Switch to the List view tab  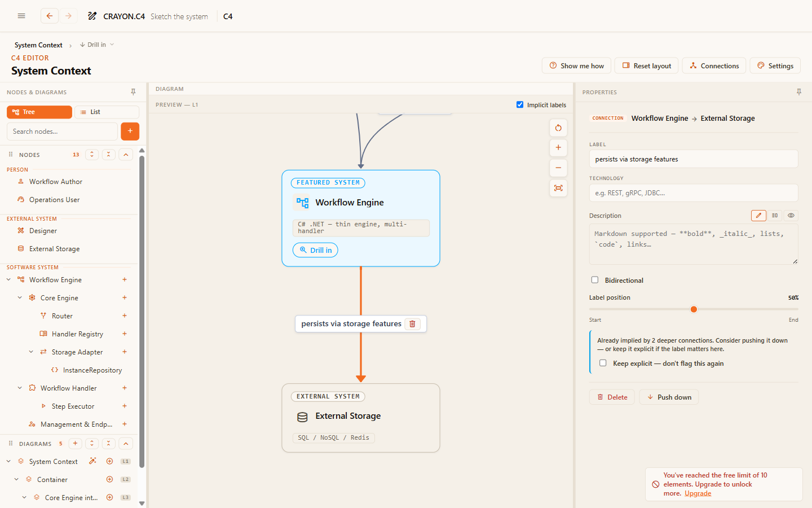(x=107, y=112)
